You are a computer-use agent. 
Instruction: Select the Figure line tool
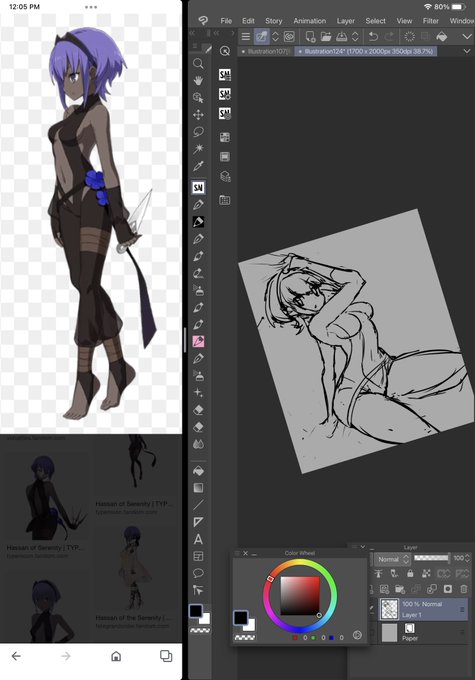[198, 505]
